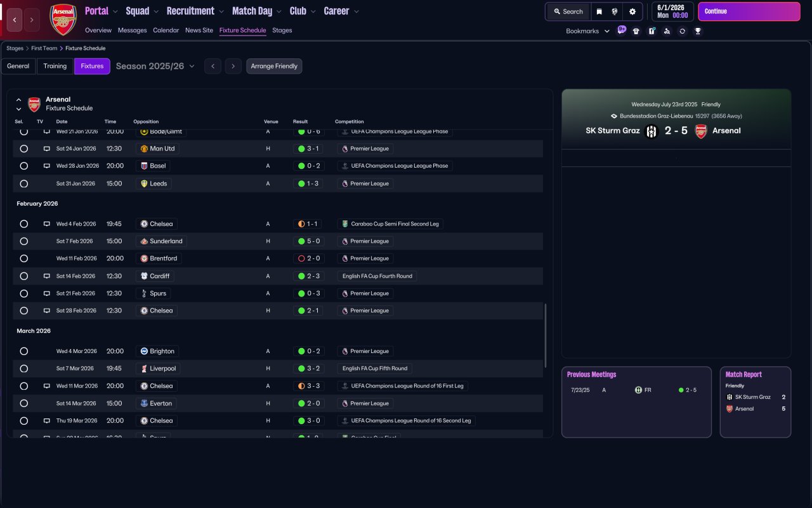Open the world globe icon
The image size is (812, 508).
pos(615,11)
